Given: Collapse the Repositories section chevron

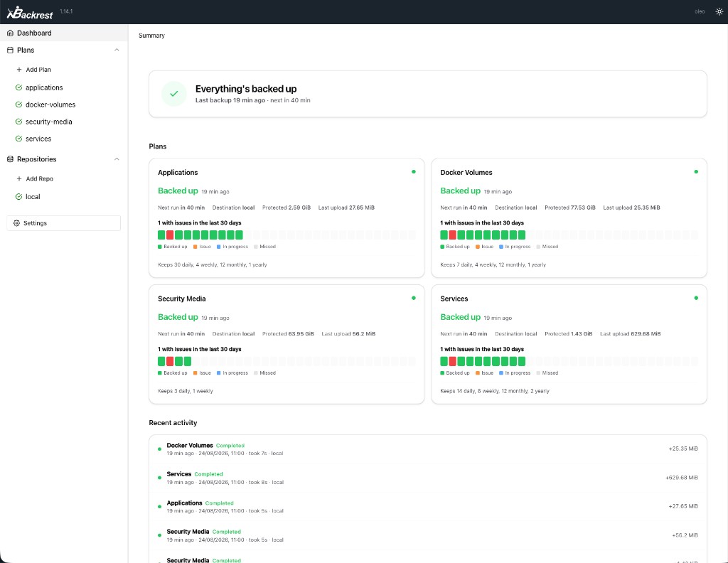Looking at the screenshot, I should click(x=117, y=159).
